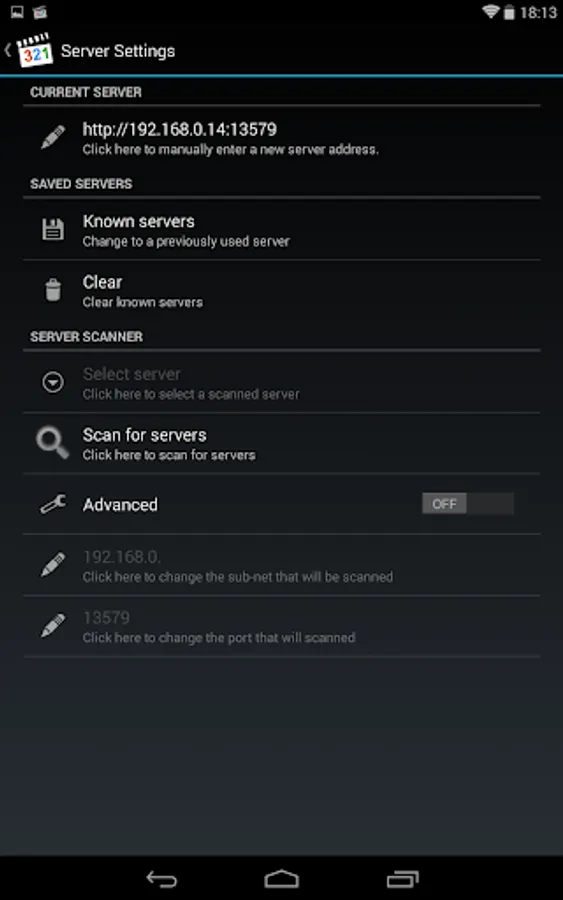This screenshot has width=563, height=900.
Task: Click the pencil icon beside sub-net 192.168.0.
Action: click(x=53, y=565)
